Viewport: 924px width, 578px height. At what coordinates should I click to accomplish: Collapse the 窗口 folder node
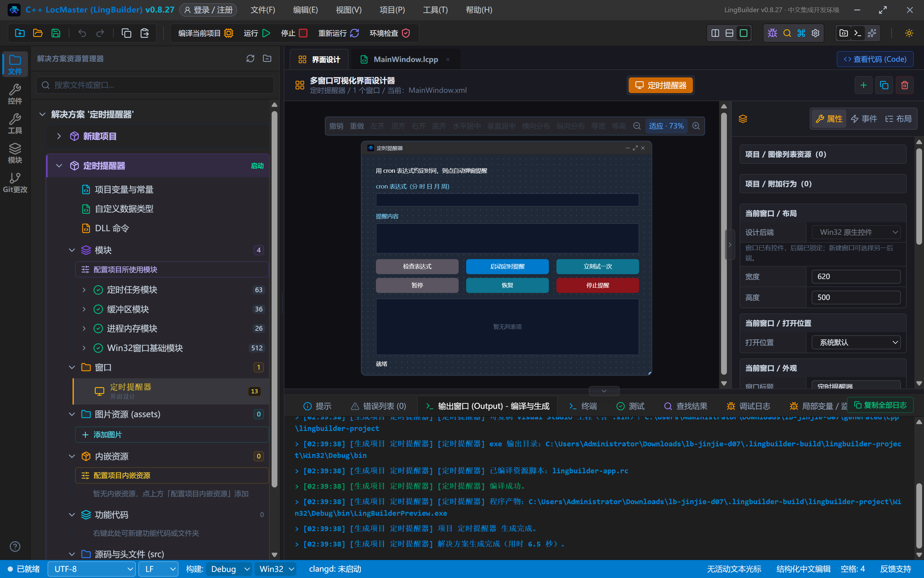(72, 367)
